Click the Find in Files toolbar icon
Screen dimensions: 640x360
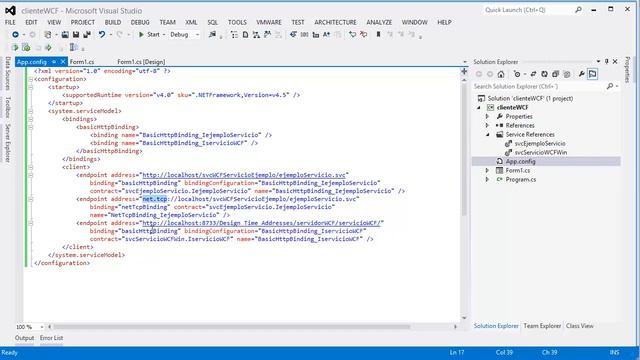(212, 35)
